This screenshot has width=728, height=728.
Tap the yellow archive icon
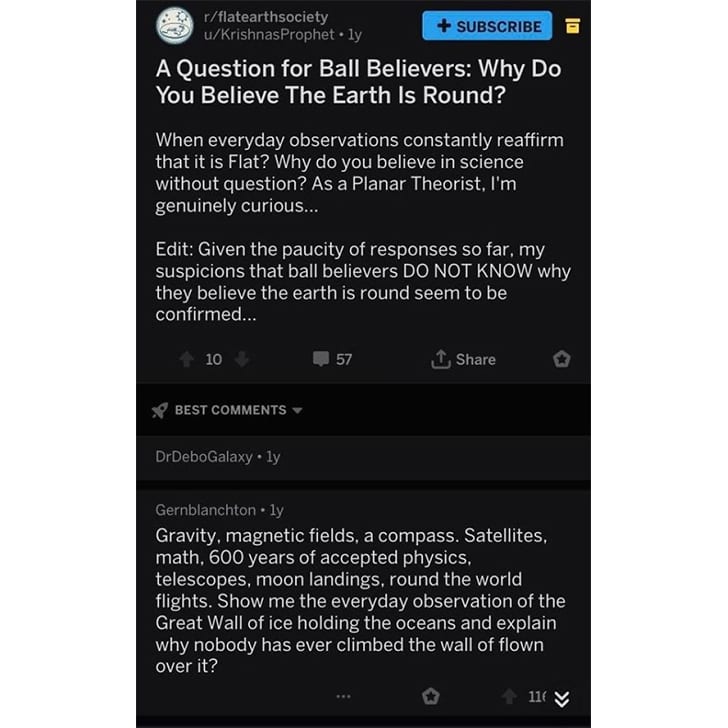[x=572, y=26]
